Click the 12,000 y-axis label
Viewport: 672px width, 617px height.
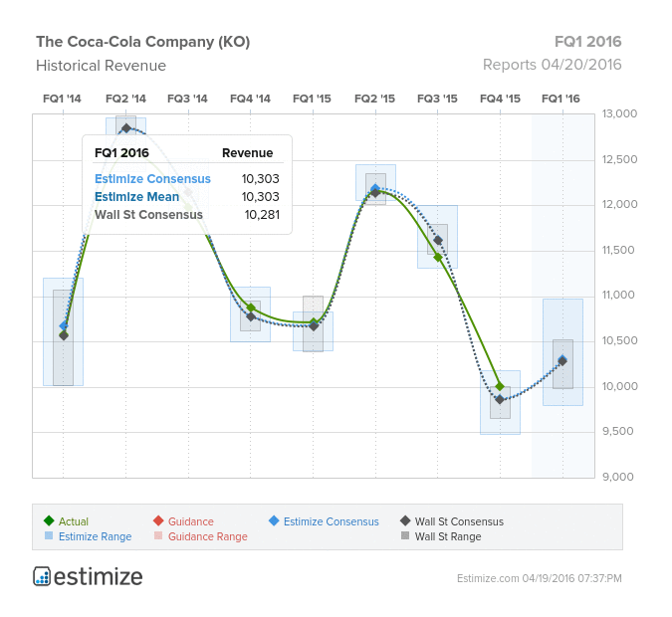[619, 204]
